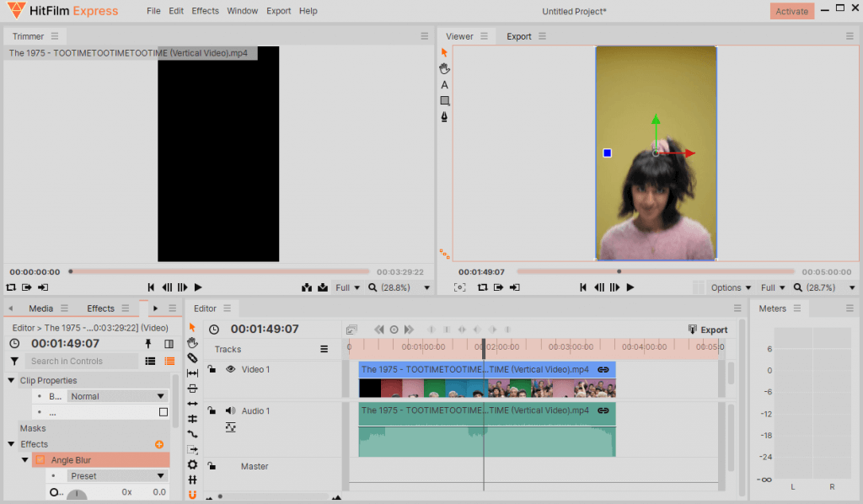This screenshot has height=504, width=863.
Task: Select the Hand tool in Editor toolbar
Action: click(x=192, y=343)
